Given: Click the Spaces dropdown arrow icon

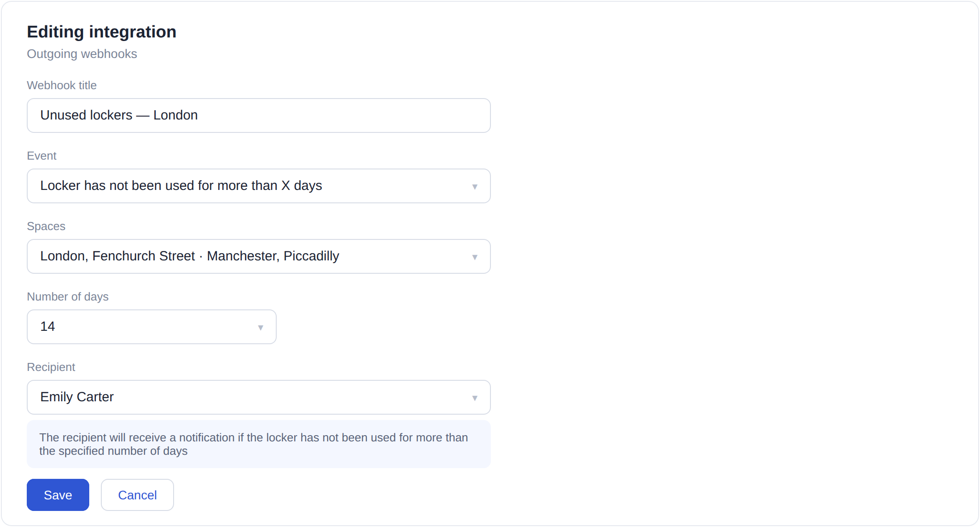Looking at the screenshot, I should click(475, 257).
